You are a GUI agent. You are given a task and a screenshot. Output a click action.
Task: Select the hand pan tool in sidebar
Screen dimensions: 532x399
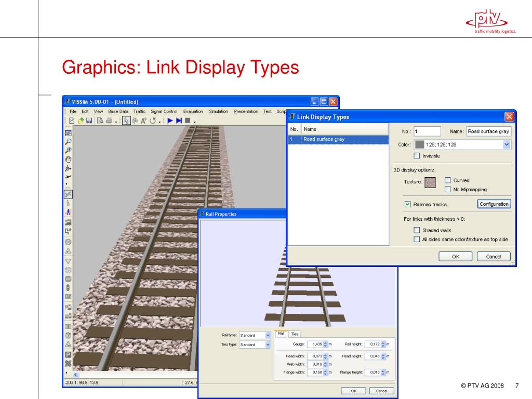point(68,159)
